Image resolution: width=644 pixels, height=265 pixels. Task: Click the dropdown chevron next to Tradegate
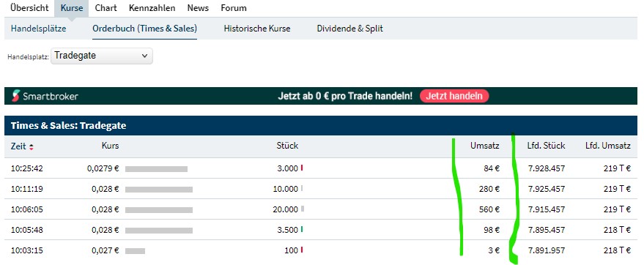click(144, 56)
